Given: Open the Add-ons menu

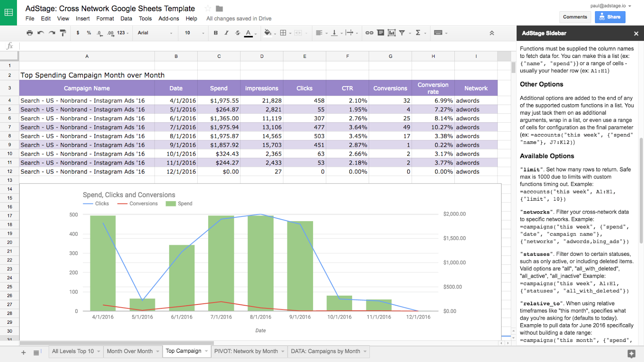Looking at the screenshot, I should tap(169, 19).
